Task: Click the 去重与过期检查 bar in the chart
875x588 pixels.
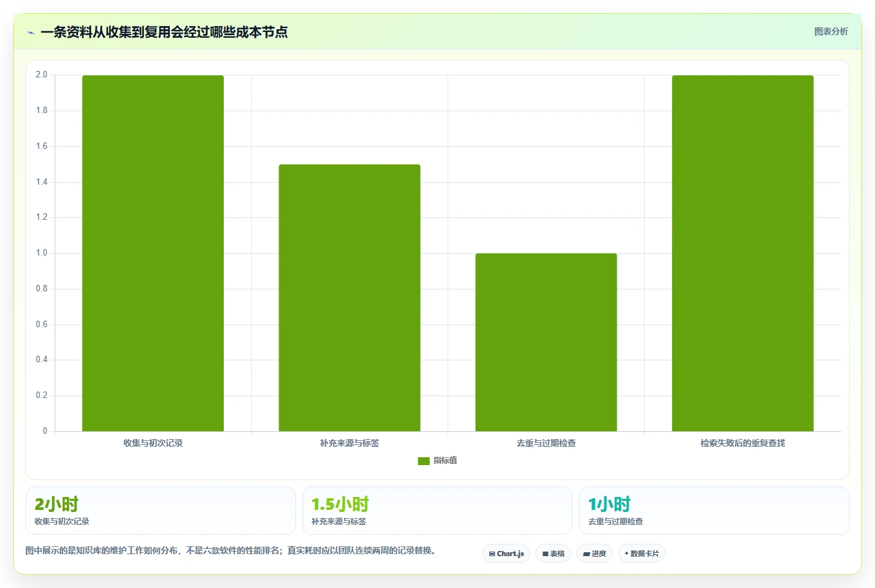Action: pos(546,342)
